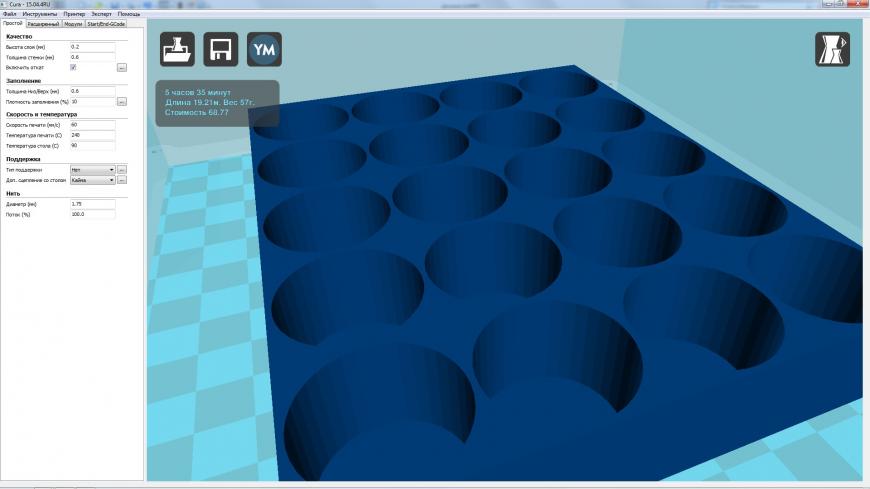Toggle the Включить откат checkbox

tap(73, 67)
